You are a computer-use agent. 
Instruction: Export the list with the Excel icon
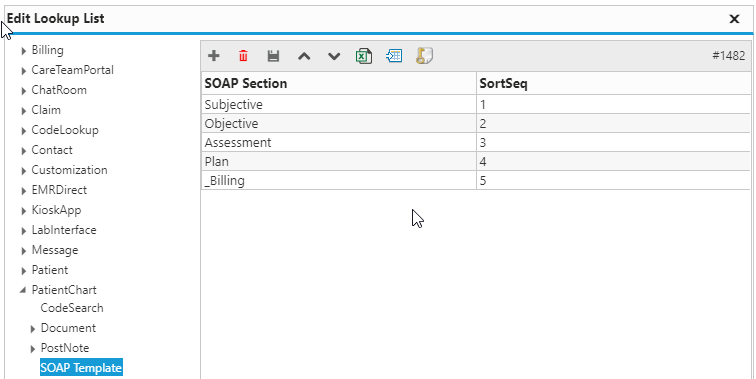point(364,56)
